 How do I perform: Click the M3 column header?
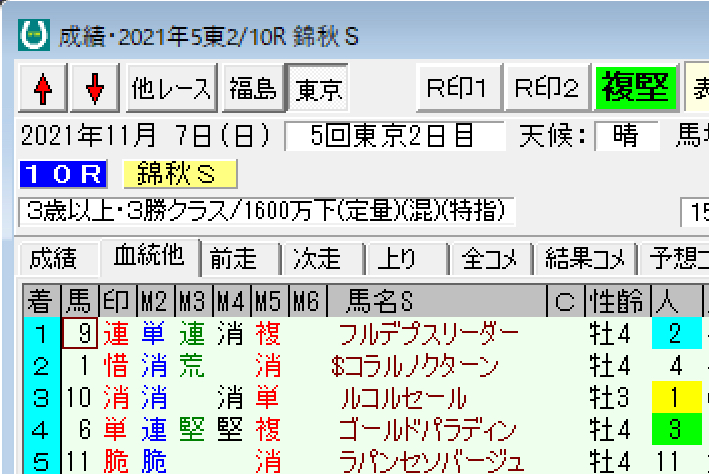(193, 301)
